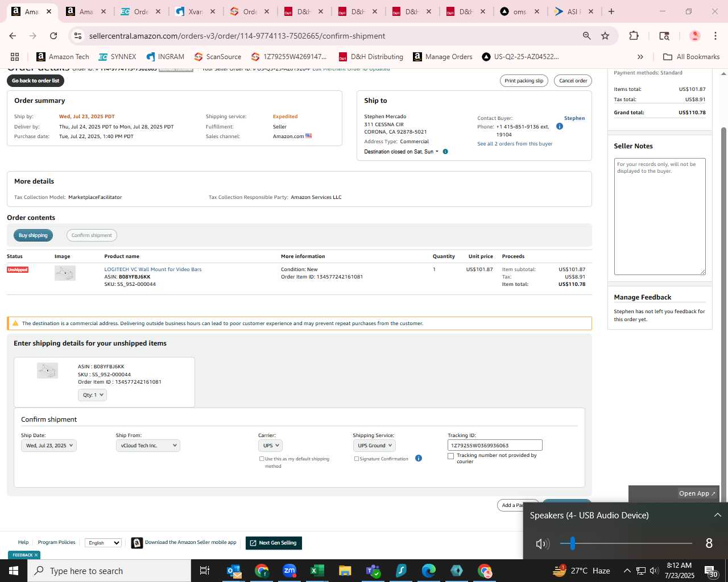
Task: Click info icon beside Destination closed
Action: click(x=445, y=152)
